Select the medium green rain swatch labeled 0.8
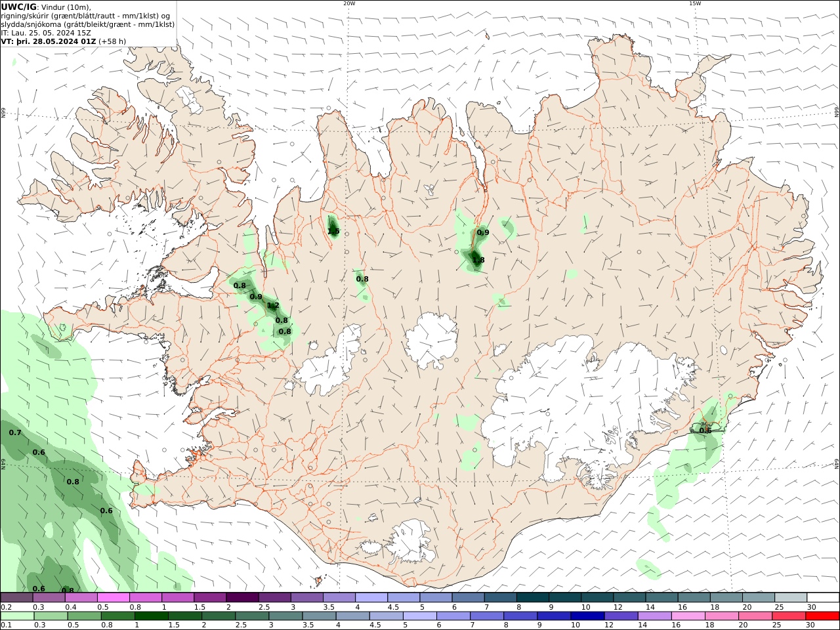 [x=118, y=616]
